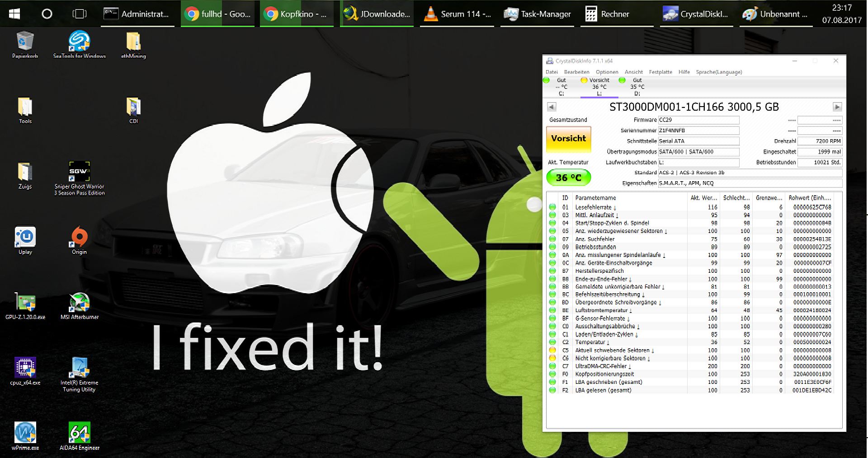Run GPU-Z.1.20.0.exe desktop icon
Image resolution: width=868 pixels, height=458 pixels.
pos(25,306)
